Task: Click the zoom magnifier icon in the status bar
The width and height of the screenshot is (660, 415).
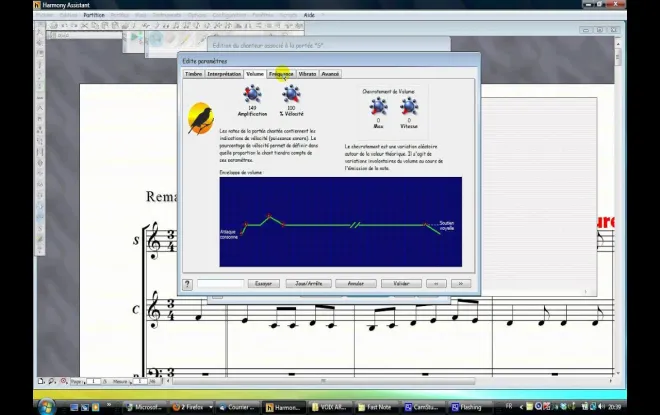Action: tap(52, 381)
